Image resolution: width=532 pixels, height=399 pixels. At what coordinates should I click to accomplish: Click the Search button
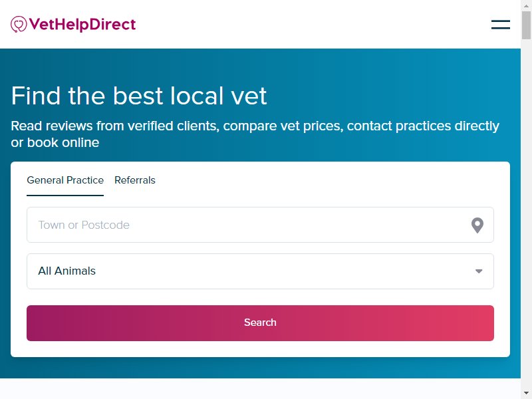[x=260, y=323]
